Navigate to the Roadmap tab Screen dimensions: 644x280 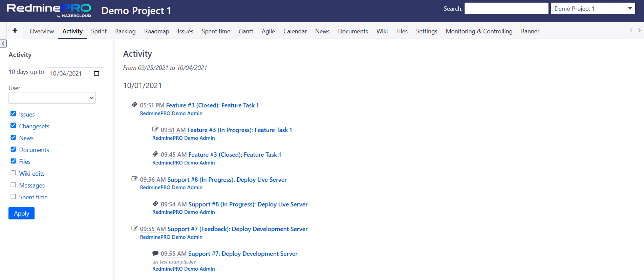point(156,31)
